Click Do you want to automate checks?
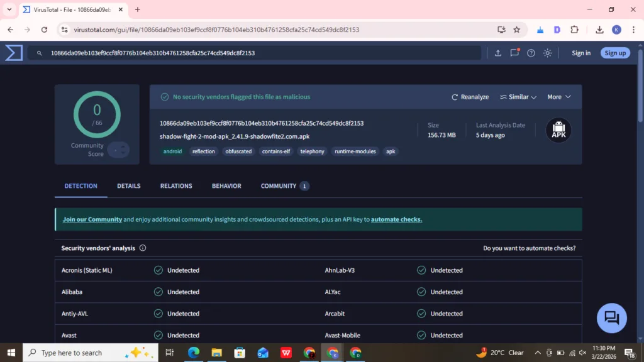Image resolution: width=644 pixels, height=362 pixels. [x=529, y=248]
